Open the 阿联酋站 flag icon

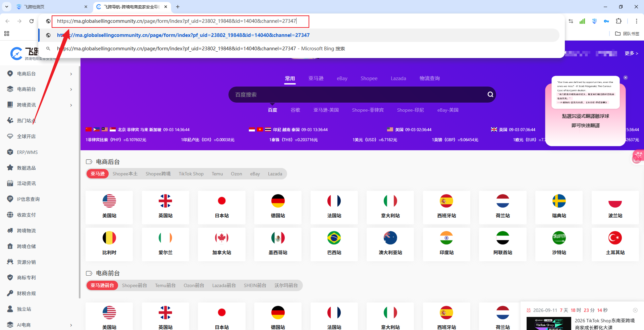coord(503,238)
